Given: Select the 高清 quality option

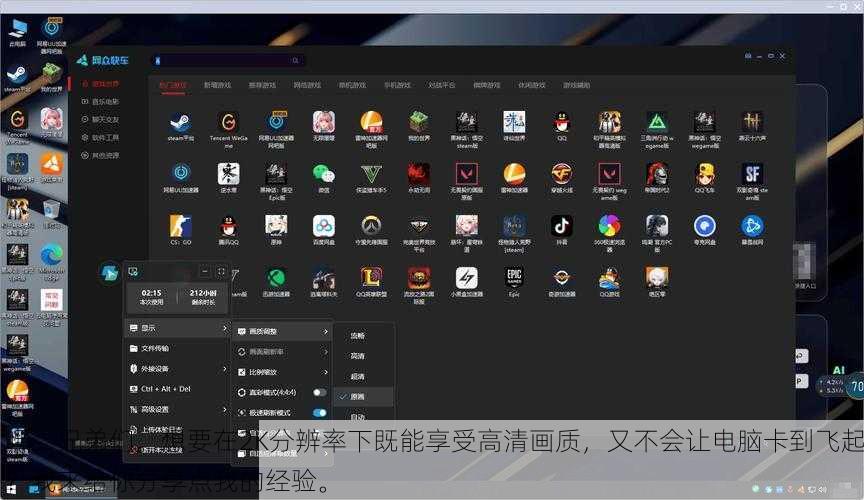Looking at the screenshot, I should tap(358, 356).
